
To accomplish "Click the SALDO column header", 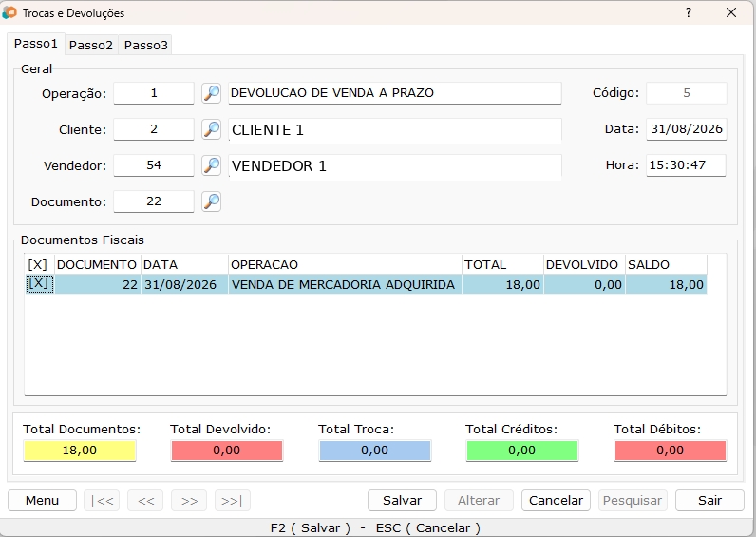I will [667, 264].
